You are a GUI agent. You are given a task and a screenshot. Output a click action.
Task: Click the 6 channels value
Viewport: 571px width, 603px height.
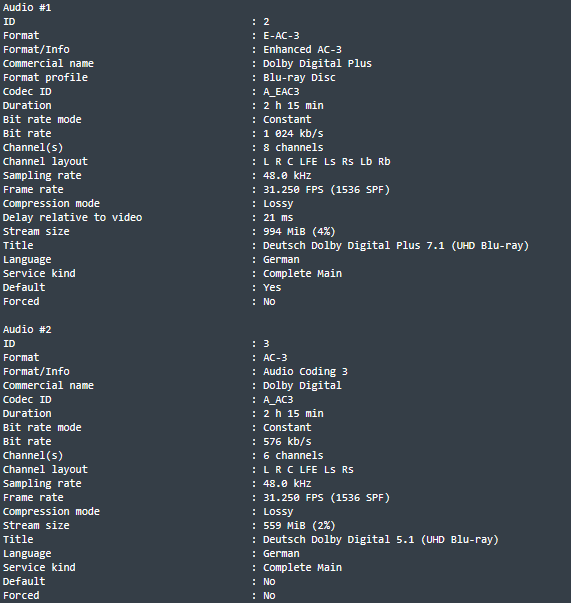293,456
